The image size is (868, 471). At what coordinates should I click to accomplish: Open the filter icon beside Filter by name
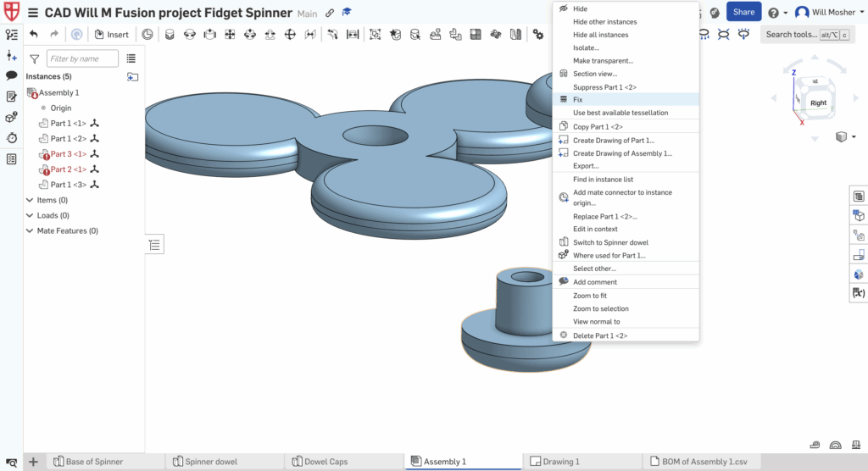tap(34, 59)
